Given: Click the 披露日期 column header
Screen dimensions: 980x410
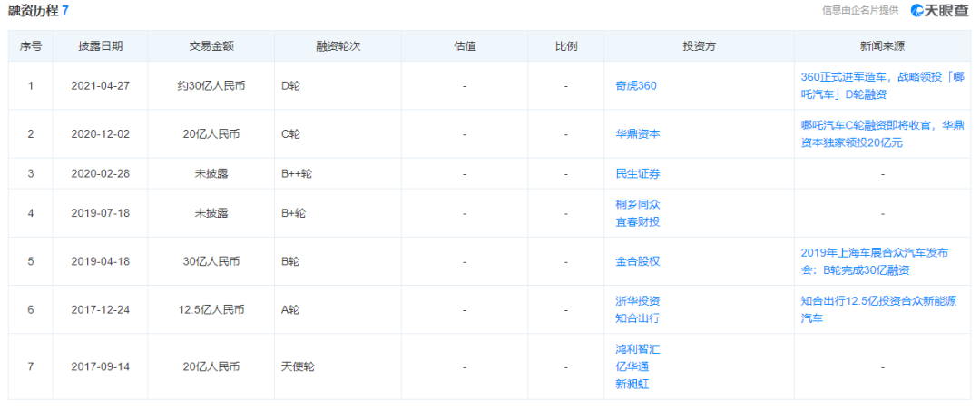Looking at the screenshot, I should click(x=100, y=46).
